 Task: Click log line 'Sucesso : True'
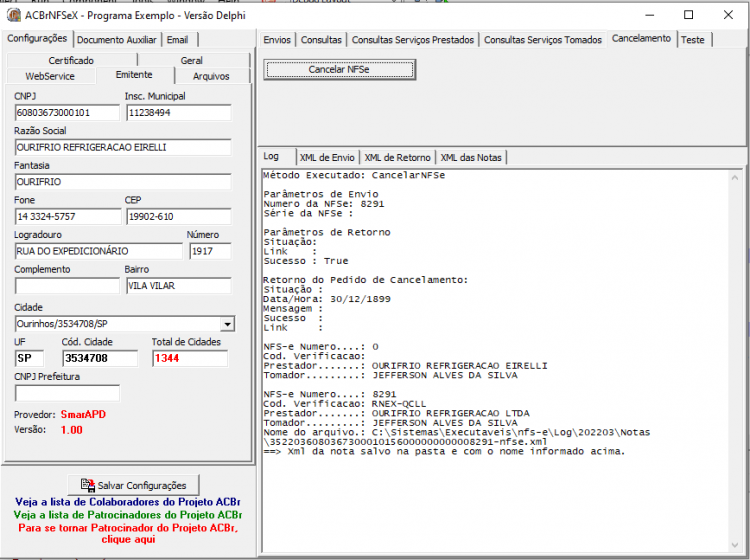pyautogui.click(x=306, y=261)
